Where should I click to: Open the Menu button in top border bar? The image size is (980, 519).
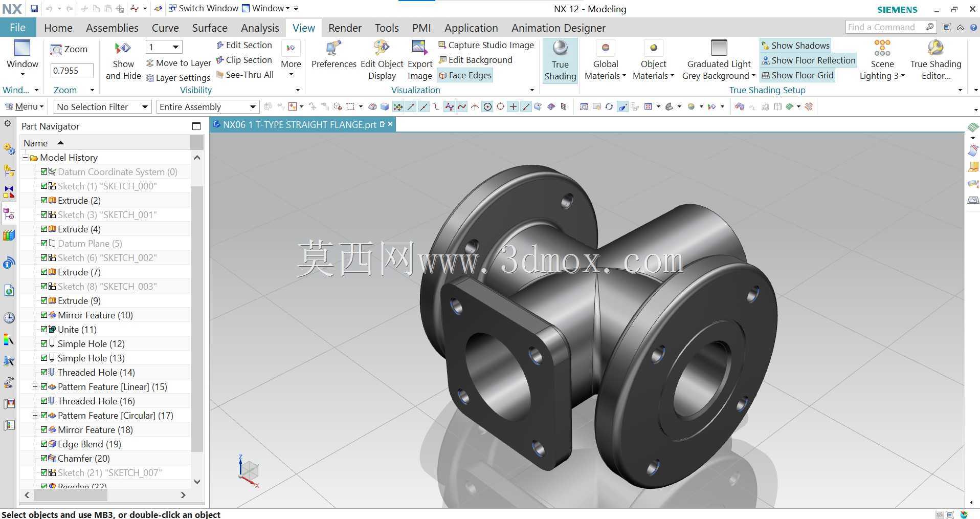[24, 106]
